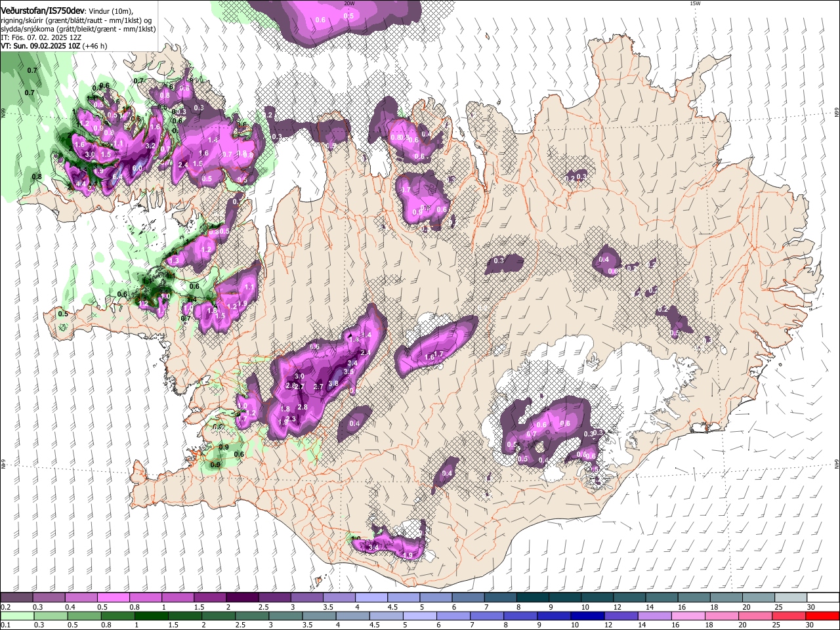The image size is (840, 630).
Task: Click top legend swatch between 0.3 and 0.4
Action: coord(49,598)
